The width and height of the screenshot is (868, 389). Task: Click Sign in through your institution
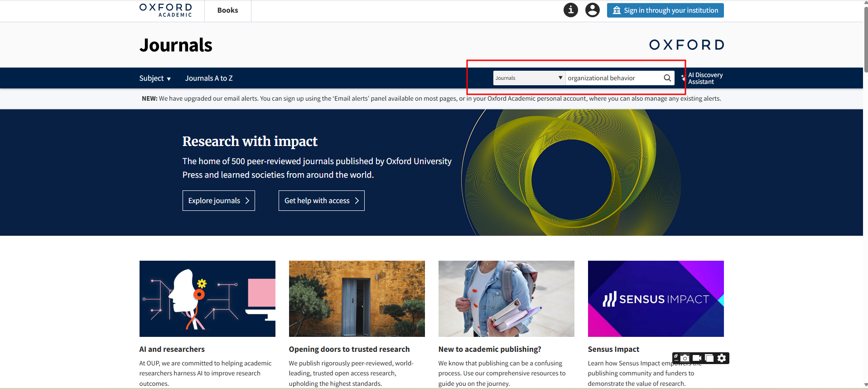pyautogui.click(x=665, y=10)
